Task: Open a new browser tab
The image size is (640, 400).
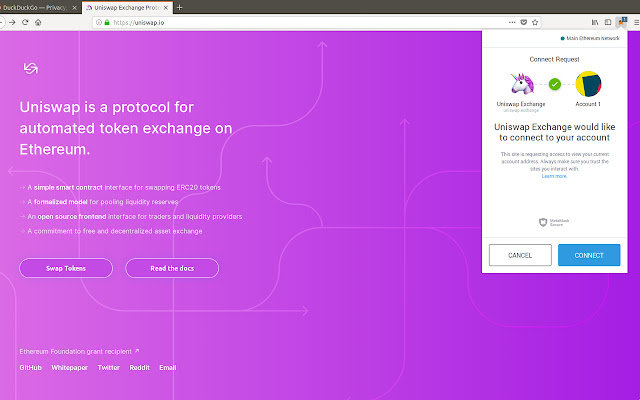Action: (x=179, y=7)
